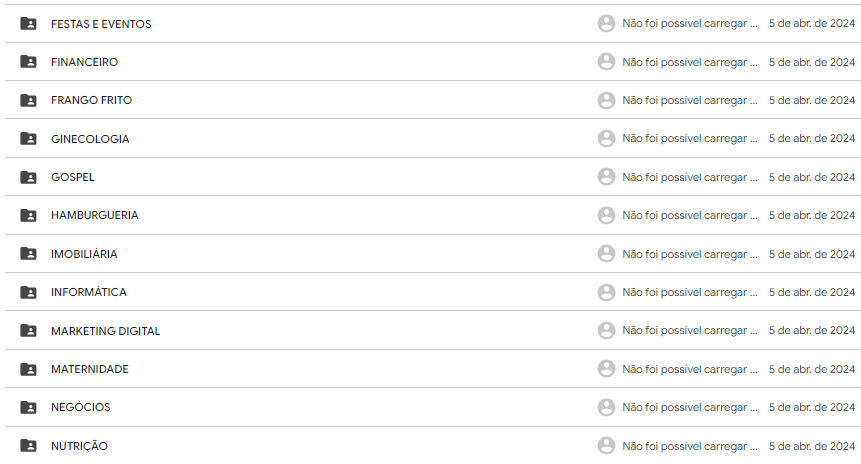861x464 pixels.
Task: Select the HAMBURGUERIA folder name
Action: pyautogui.click(x=95, y=216)
